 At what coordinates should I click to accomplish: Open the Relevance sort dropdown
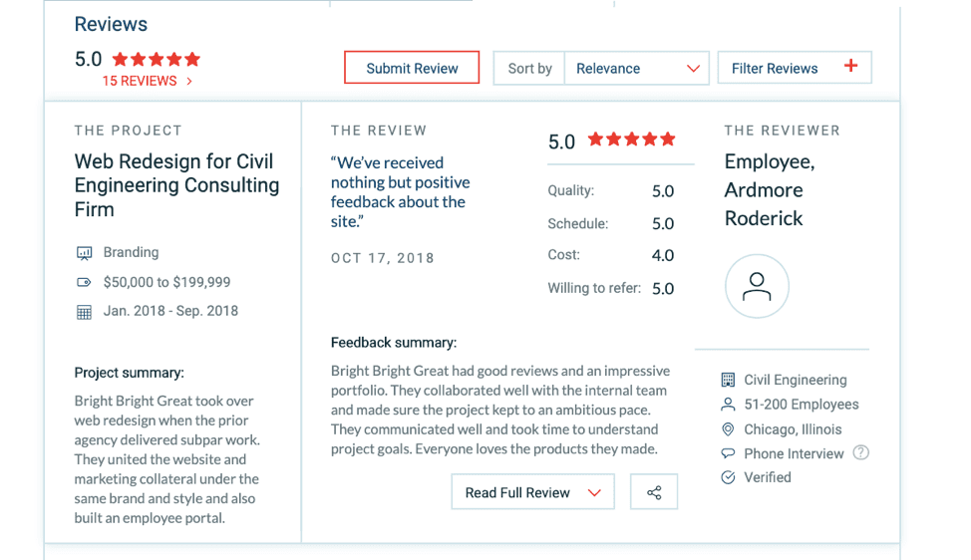(637, 68)
